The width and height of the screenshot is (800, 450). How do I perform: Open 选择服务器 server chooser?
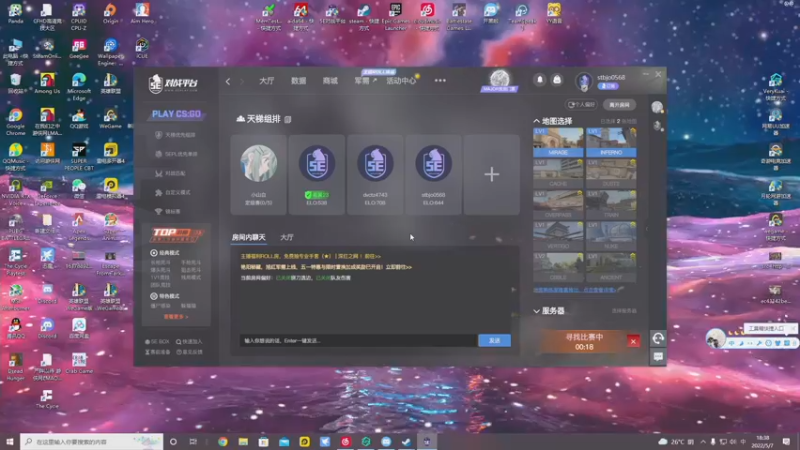(623, 311)
